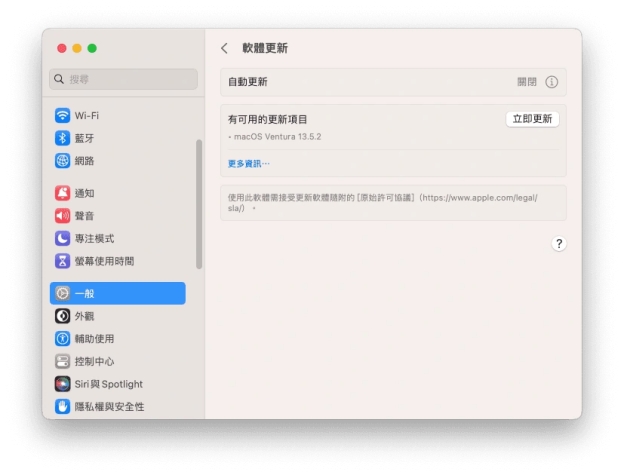
Task: Click the magnifier icon in search field
Action: 59,79
